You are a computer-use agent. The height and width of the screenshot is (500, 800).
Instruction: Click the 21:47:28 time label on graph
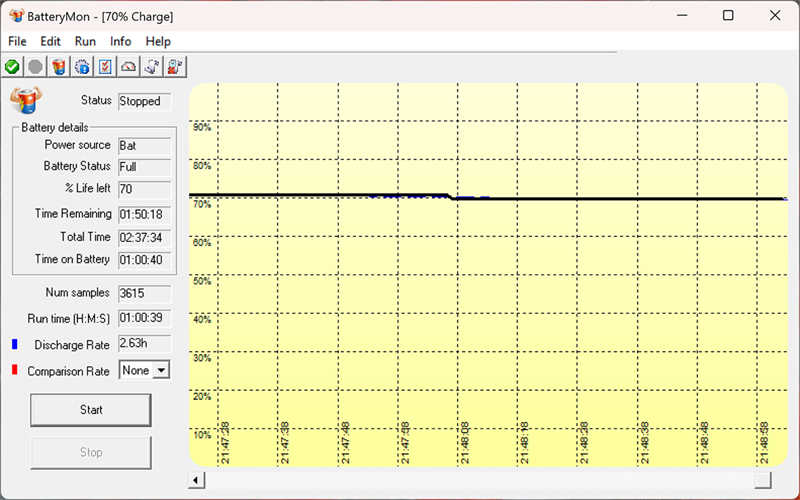[225, 443]
